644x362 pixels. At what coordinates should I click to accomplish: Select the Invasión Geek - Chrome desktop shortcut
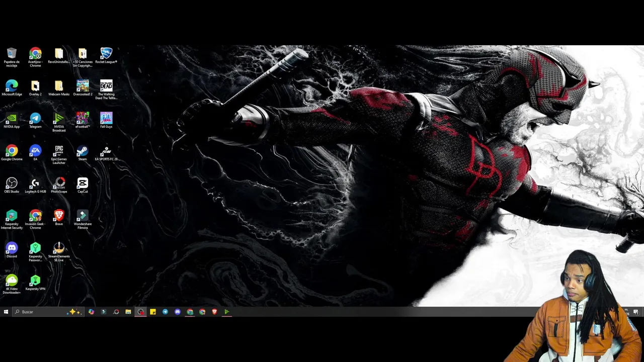pyautogui.click(x=35, y=220)
